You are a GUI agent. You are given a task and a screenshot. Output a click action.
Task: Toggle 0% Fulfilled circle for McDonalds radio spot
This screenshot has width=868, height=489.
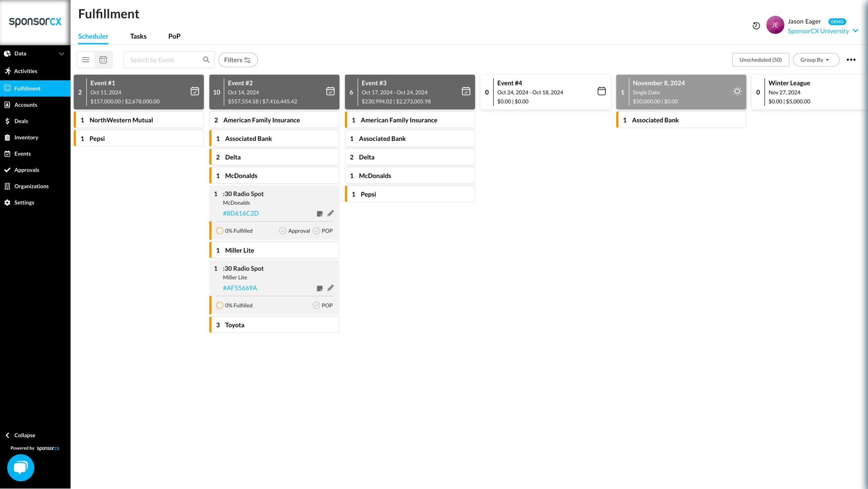point(220,231)
